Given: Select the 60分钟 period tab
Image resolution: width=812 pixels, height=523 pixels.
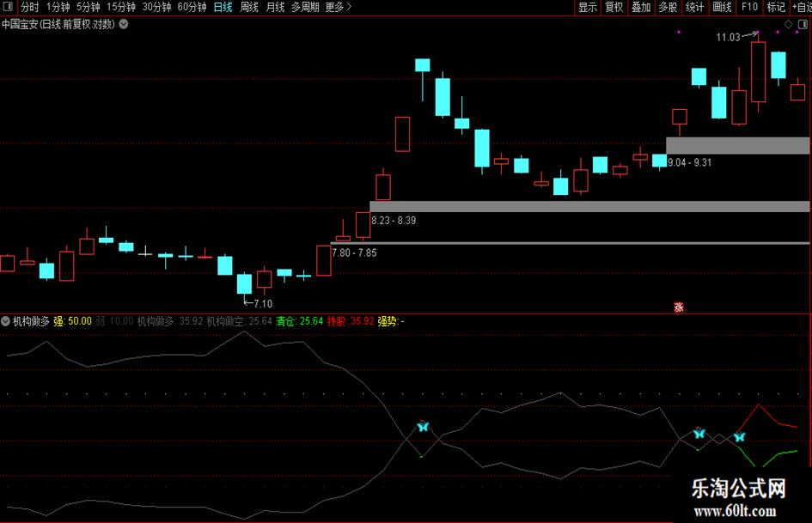Looking at the screenshot, I should 192,7.
